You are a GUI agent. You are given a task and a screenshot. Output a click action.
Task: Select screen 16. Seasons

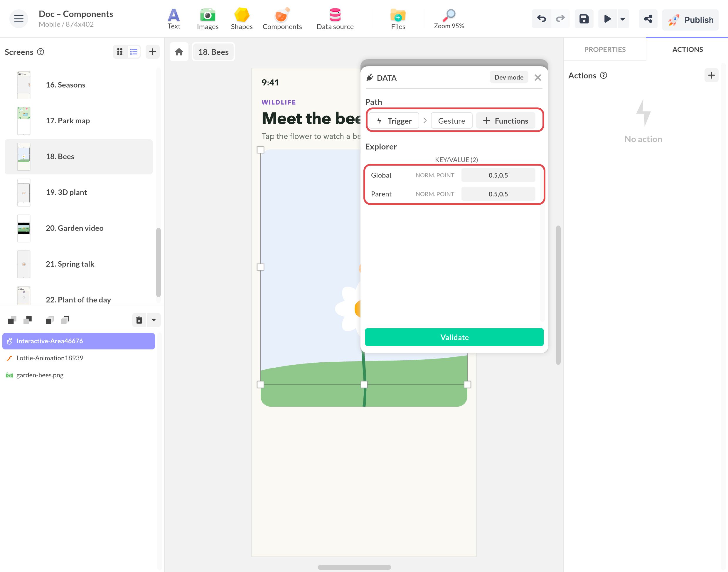pos(79,85)
